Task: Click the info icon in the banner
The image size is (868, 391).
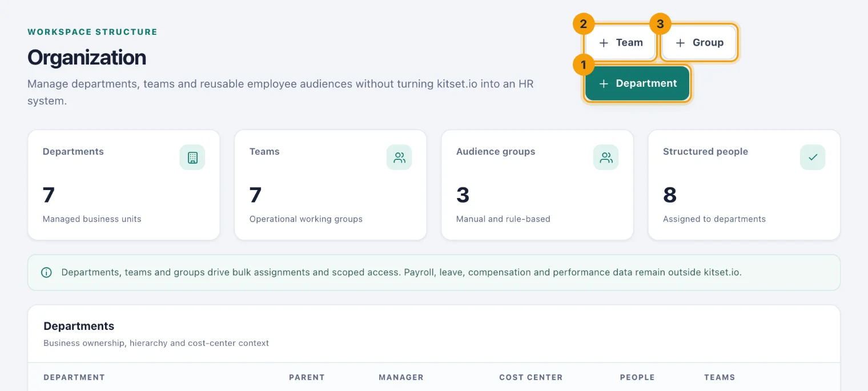Action: [x=47, y=273]
